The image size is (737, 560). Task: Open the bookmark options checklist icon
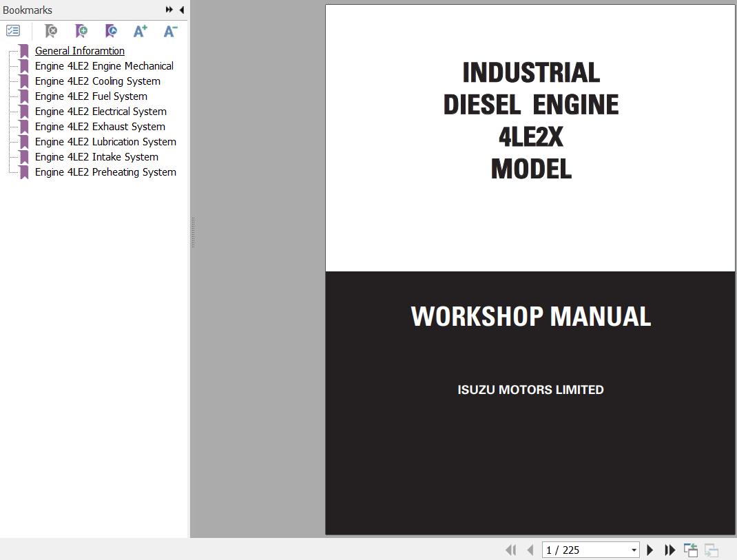(13, 31)
